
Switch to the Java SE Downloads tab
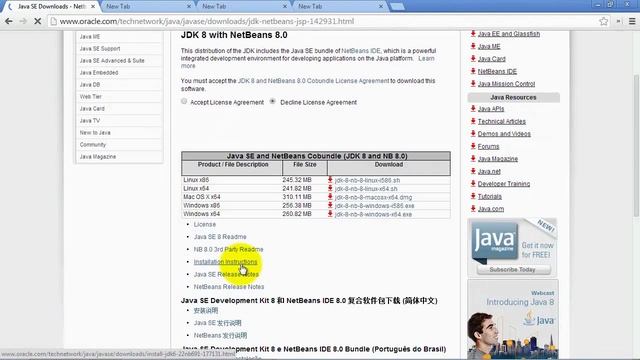point(51,7)
